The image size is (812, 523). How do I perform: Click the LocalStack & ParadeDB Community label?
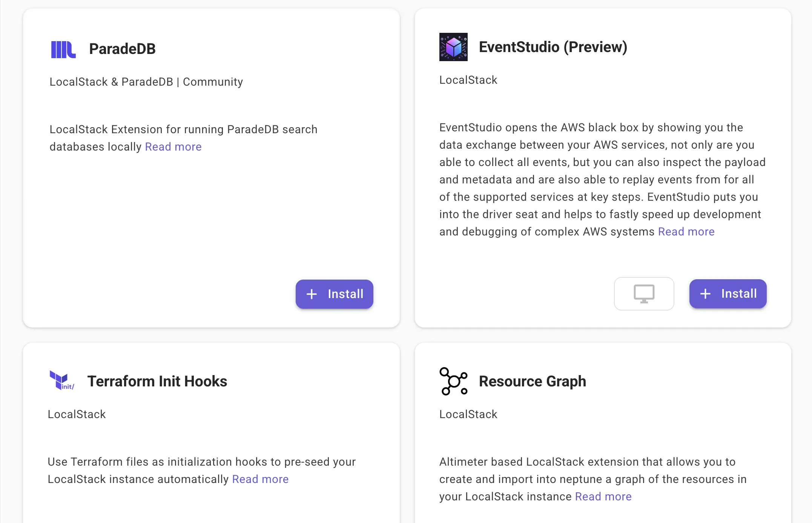(146, 82)
